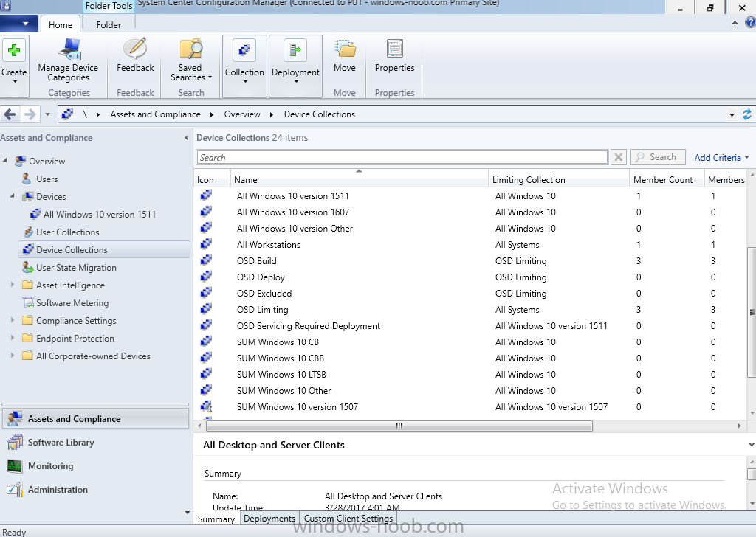Sort by Member Count column header
The image size is (756, 537).
667,179
